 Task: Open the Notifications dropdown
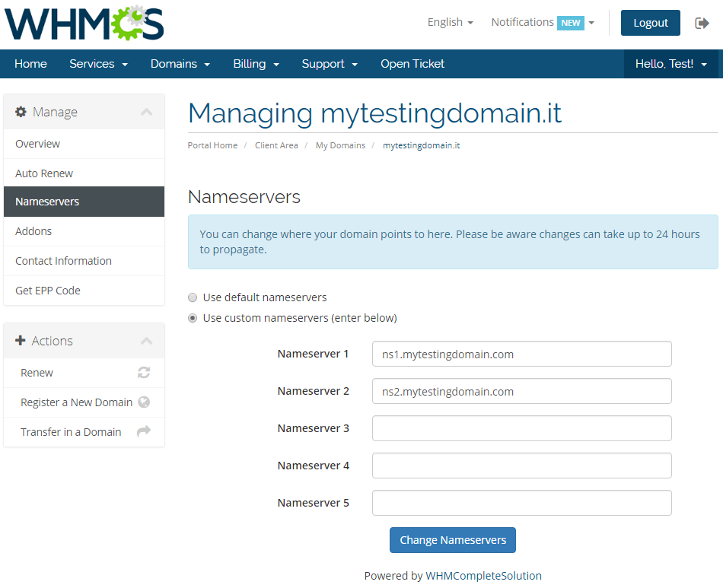[543, 22]
